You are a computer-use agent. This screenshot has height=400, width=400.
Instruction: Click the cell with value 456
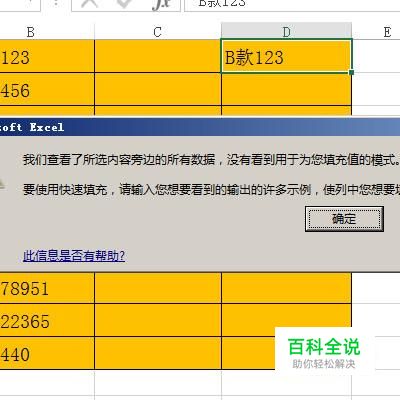[47, 89]
